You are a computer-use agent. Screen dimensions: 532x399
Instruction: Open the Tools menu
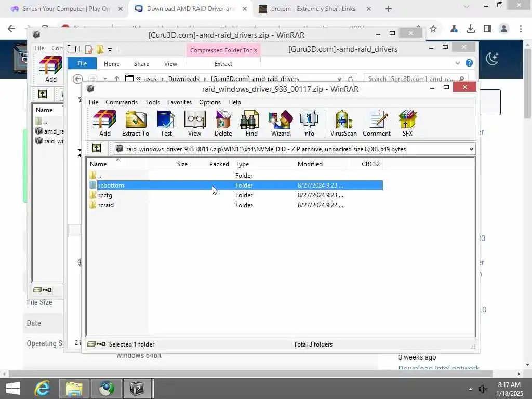pos(152,102)
